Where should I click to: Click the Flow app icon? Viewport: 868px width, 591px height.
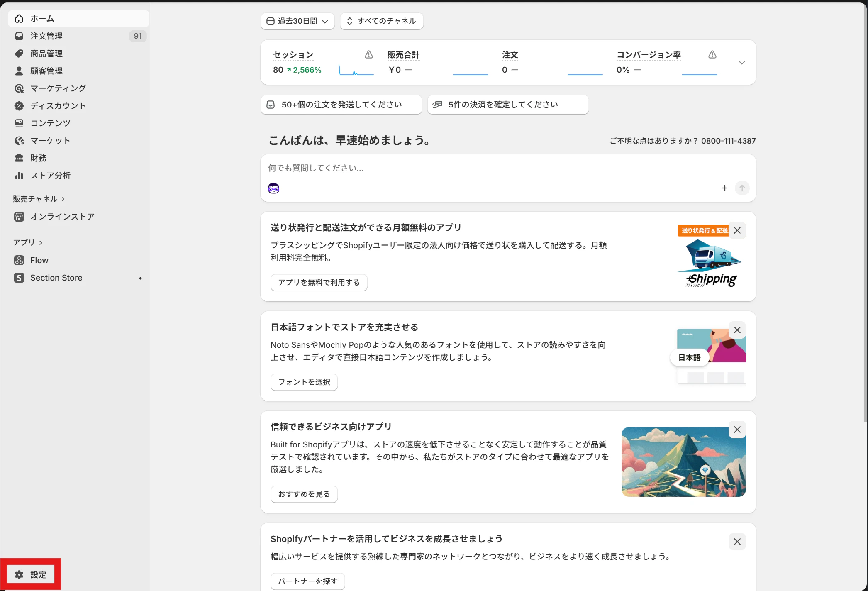[19, 260]
